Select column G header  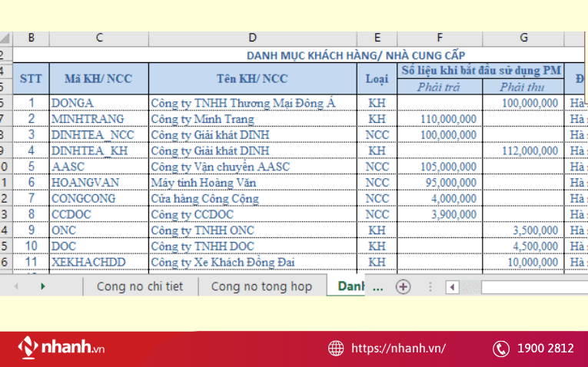point(523,38)
